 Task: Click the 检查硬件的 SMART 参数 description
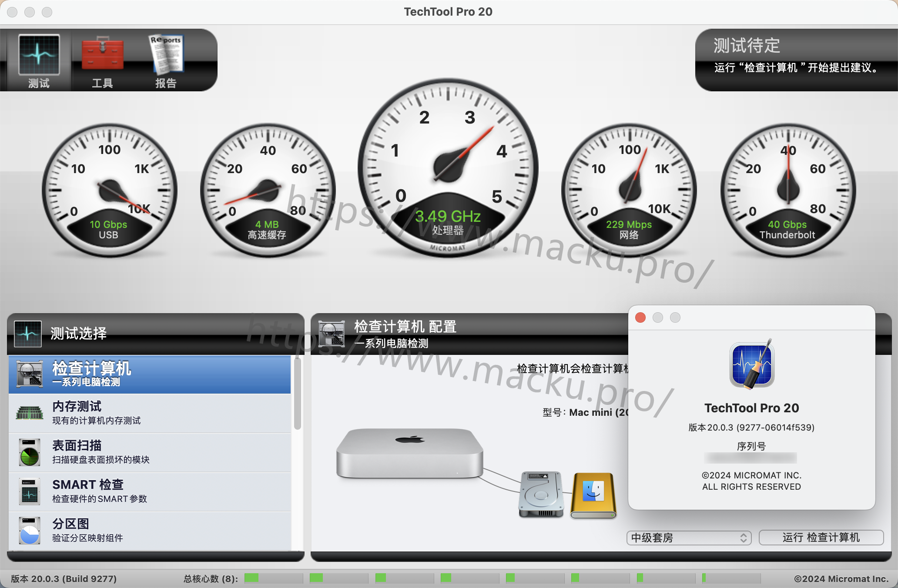point(100,499)
